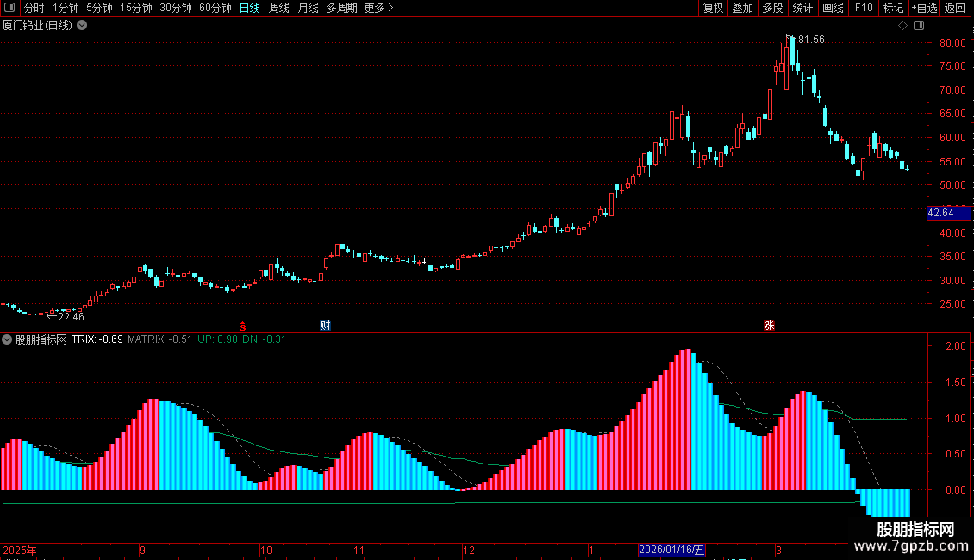Click the 标记 mark button
This screenshot has width=974, height=560.
coord(893,8)
